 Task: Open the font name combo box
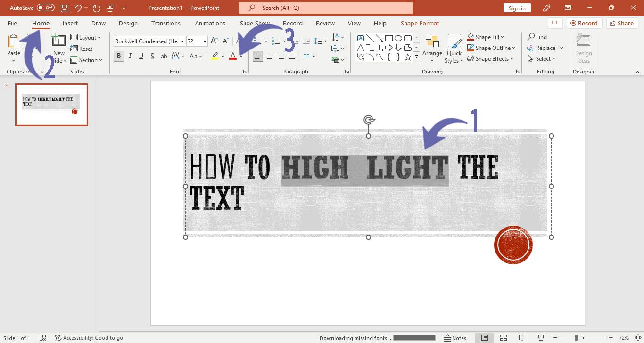[x=149, y=41]
